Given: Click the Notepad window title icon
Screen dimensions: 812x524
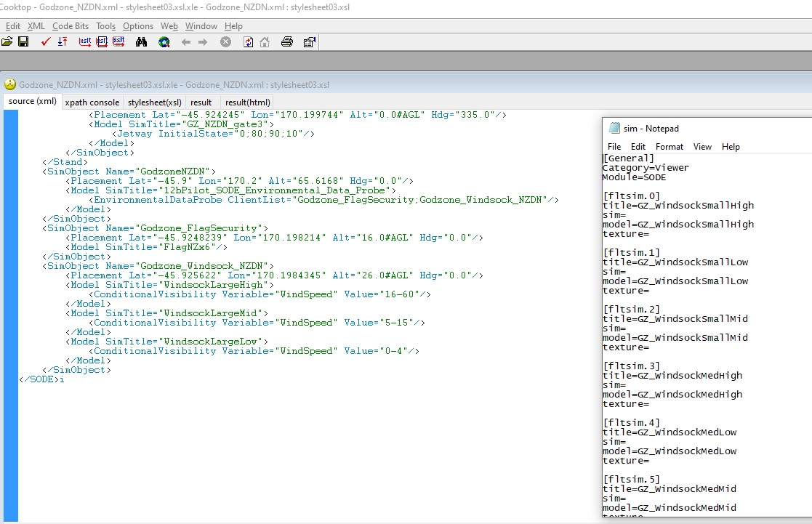Looking at the screenshot, I should click(x=614, y=128).
